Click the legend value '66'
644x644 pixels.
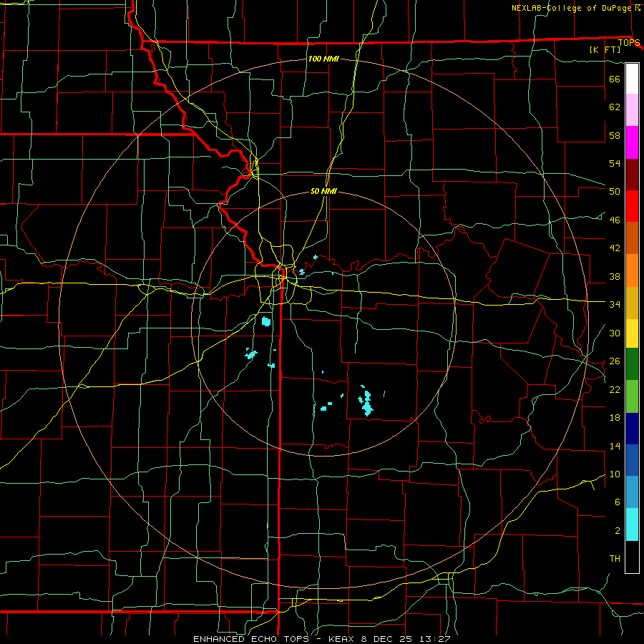(615, 79)
